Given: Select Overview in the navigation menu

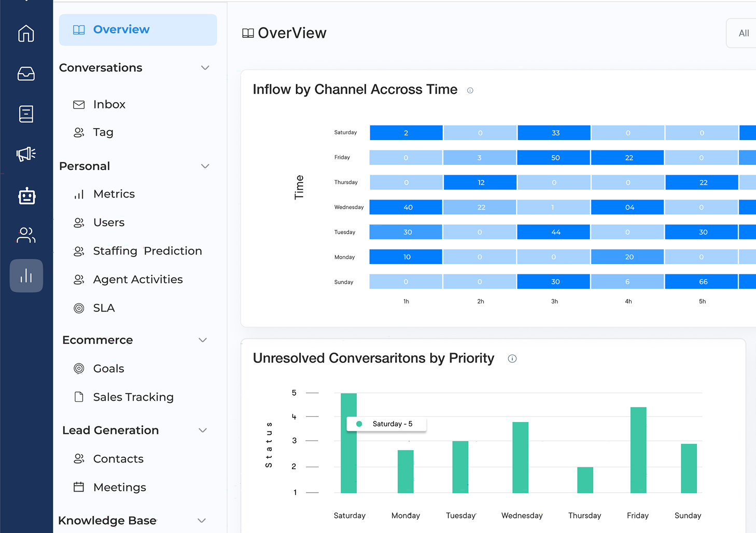Looking at the screenshot, I should pos(121,30).
